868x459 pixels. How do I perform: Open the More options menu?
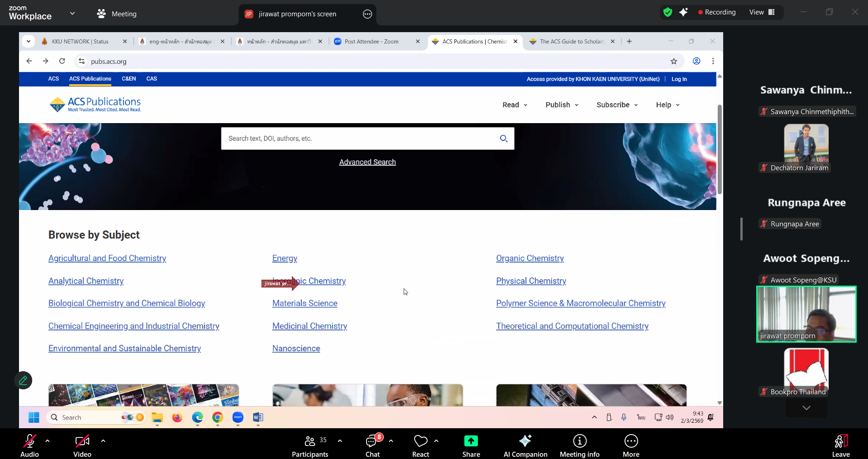tap(631, 441)
